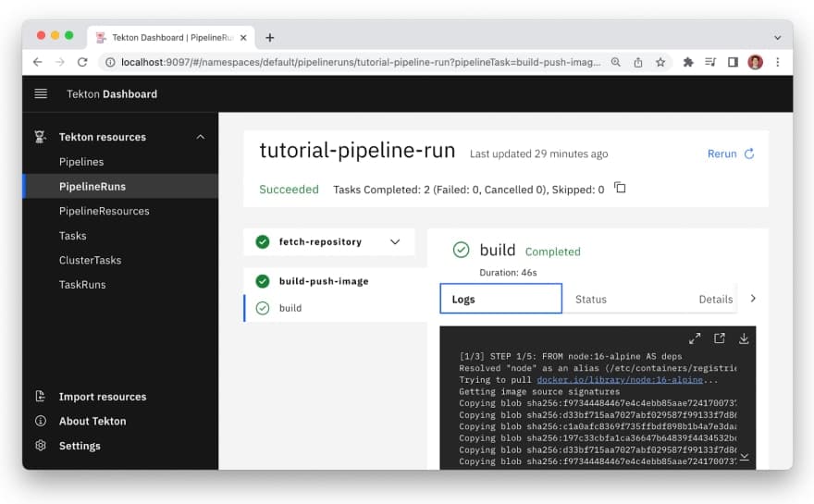Click the Duration: 46s text
Screen dimensions: 814x504
pos(508,273)
